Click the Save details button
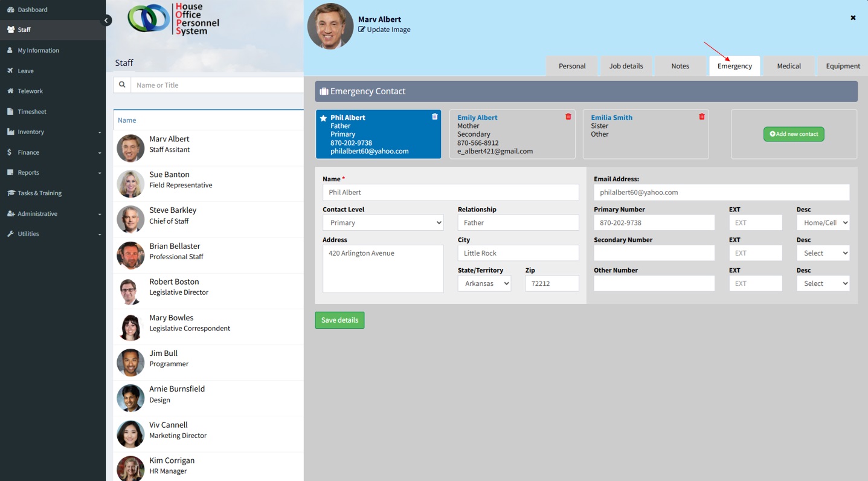 point(339,320)
